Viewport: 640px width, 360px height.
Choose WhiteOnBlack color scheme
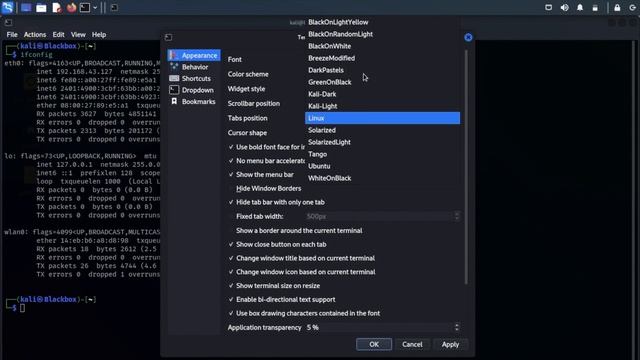point(382,178)
